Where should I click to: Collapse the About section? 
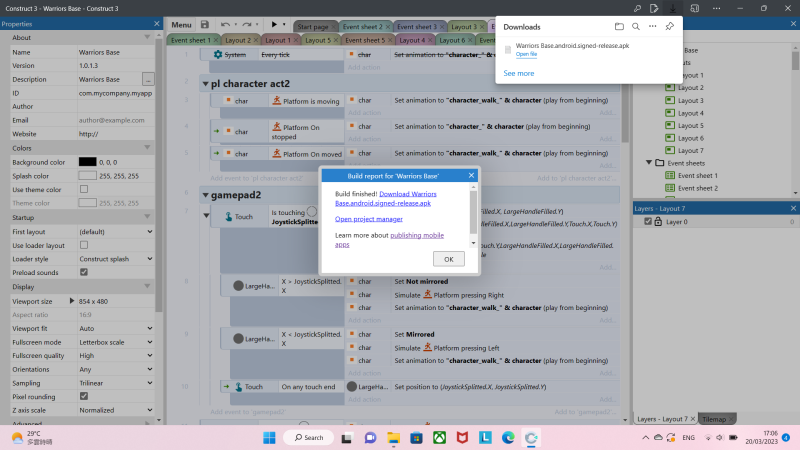147,37
